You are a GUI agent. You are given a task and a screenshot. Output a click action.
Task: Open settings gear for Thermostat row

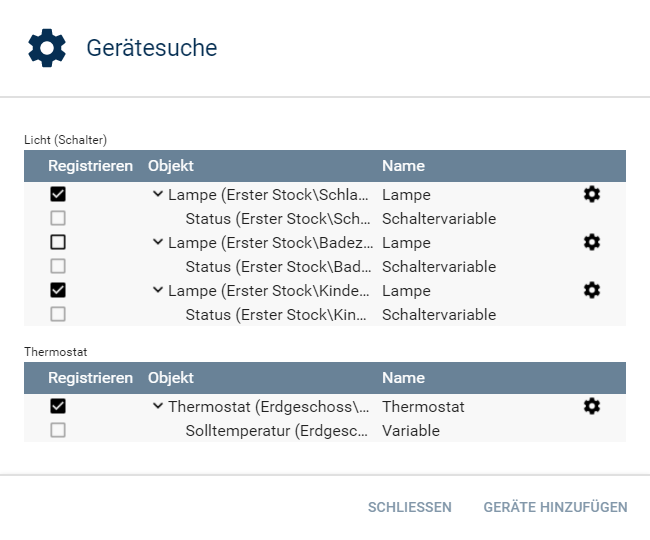[592, 406]
